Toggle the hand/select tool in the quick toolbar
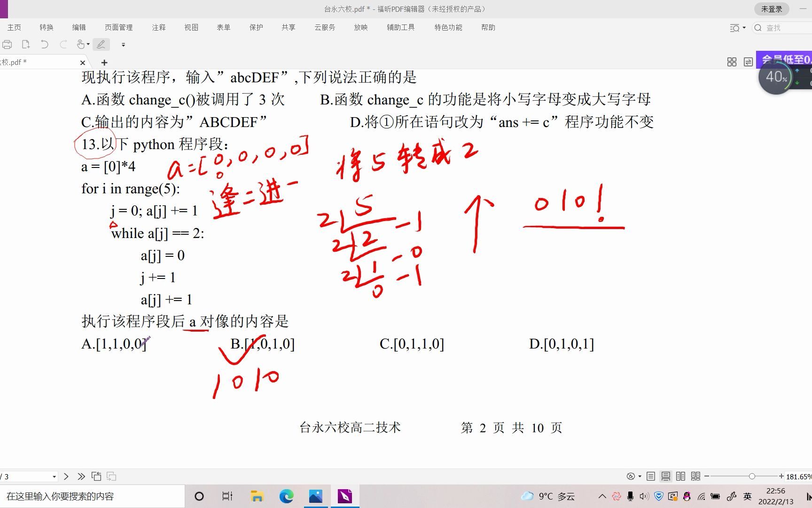 click(x=81, y=44)
